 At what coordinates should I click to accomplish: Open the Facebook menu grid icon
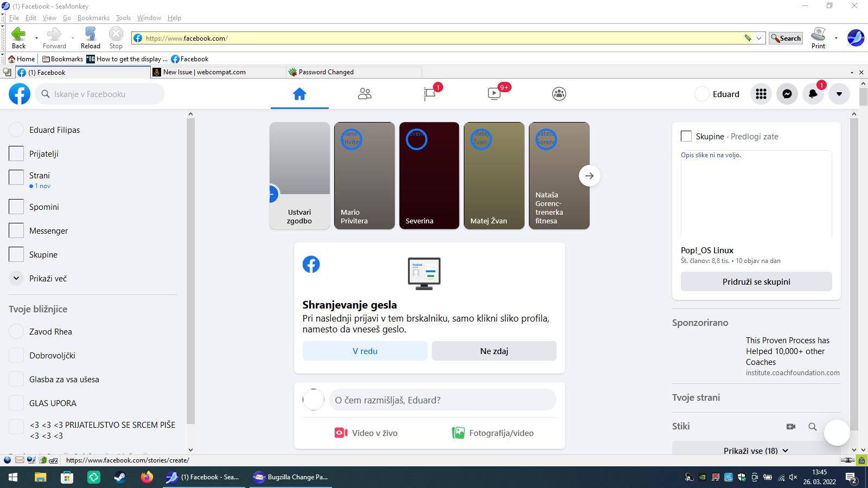click(x=761, y=94)
